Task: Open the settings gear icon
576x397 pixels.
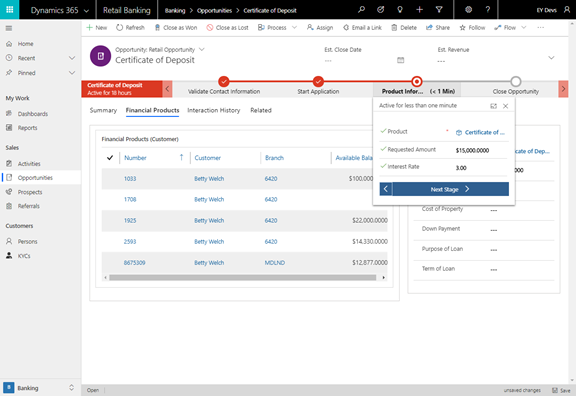Action: 468,10
